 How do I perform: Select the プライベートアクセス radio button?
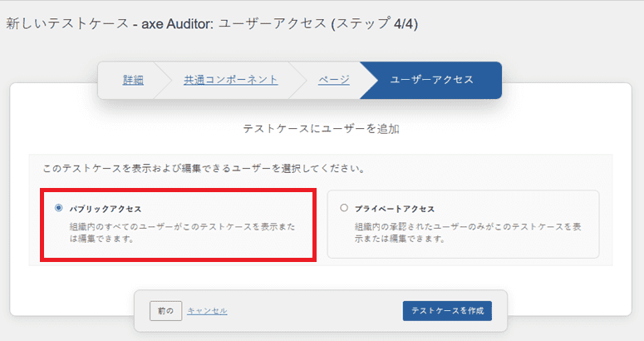click(x=344, y=208)
